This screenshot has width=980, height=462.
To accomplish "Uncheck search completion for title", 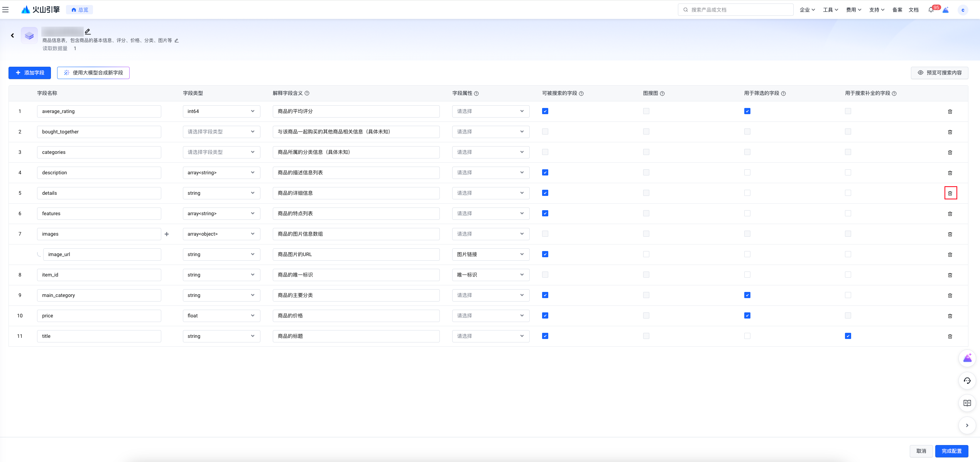I will (848, 336).
